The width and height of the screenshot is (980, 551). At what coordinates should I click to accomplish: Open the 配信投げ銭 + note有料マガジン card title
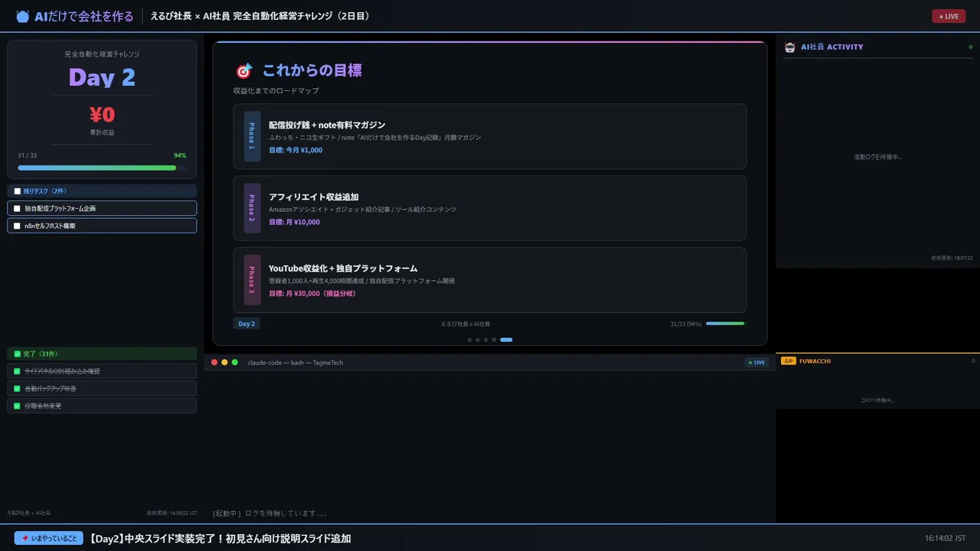tap(327, 125)
